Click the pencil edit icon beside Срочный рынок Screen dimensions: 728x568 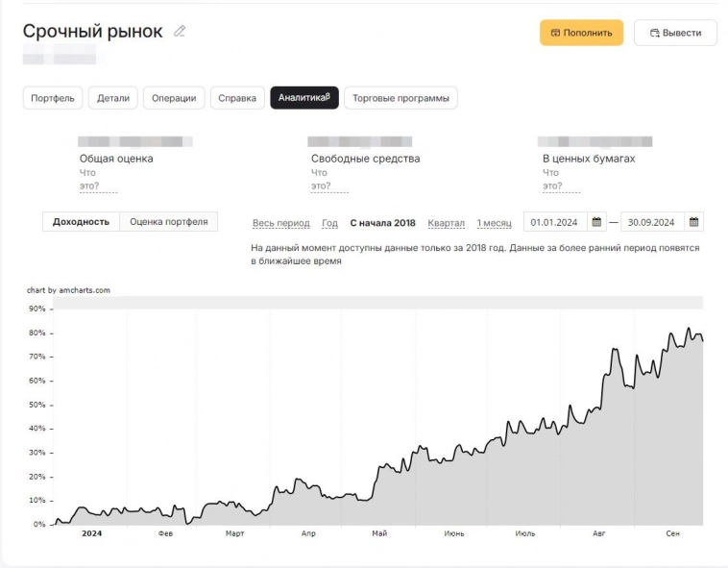point(180,32)
